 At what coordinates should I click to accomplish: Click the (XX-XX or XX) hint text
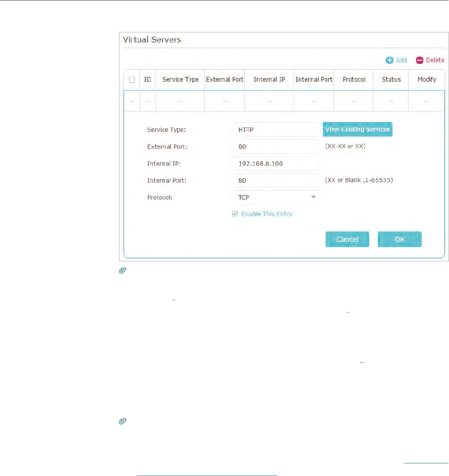[x=345, y=146]
